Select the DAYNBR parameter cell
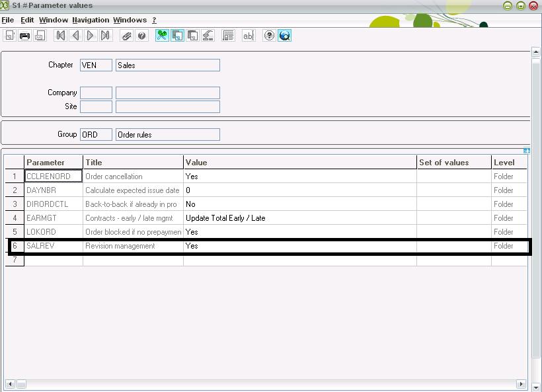The image size is (542, 392). tap(54, 190)
